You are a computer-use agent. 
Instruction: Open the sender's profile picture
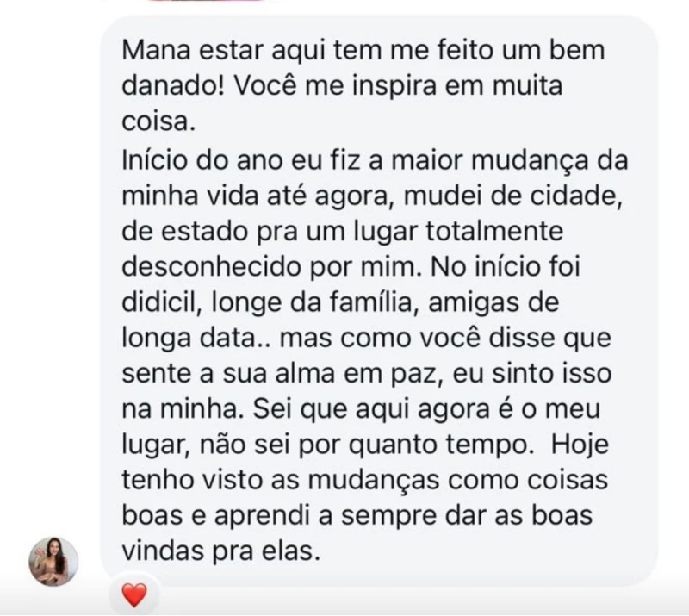coord(53,562)
